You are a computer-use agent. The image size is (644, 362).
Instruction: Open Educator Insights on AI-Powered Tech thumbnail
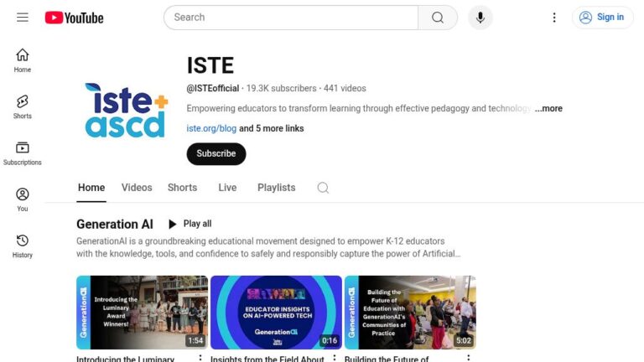pyautogui.click(x=276, y=312)
